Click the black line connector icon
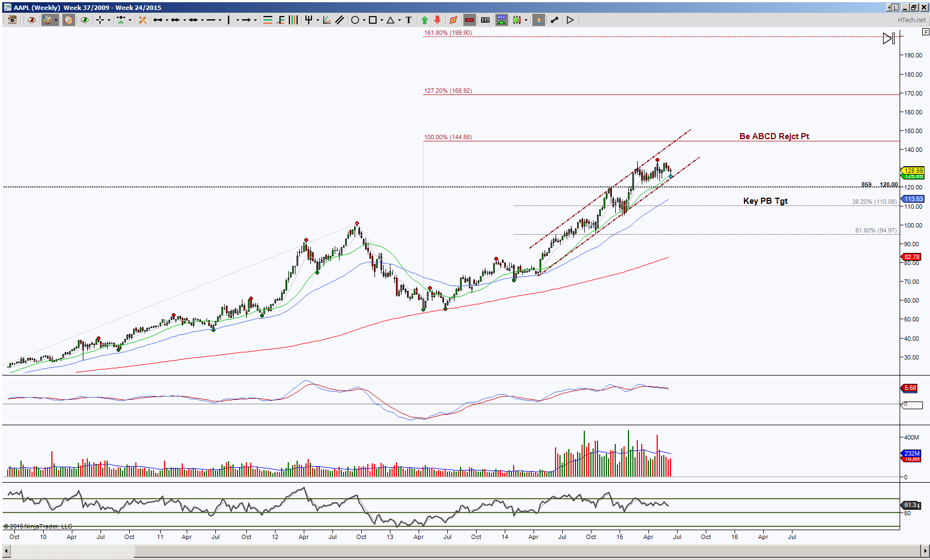This screenshot has height=560, width=930. pyautogui.click(x=554, y=20)
